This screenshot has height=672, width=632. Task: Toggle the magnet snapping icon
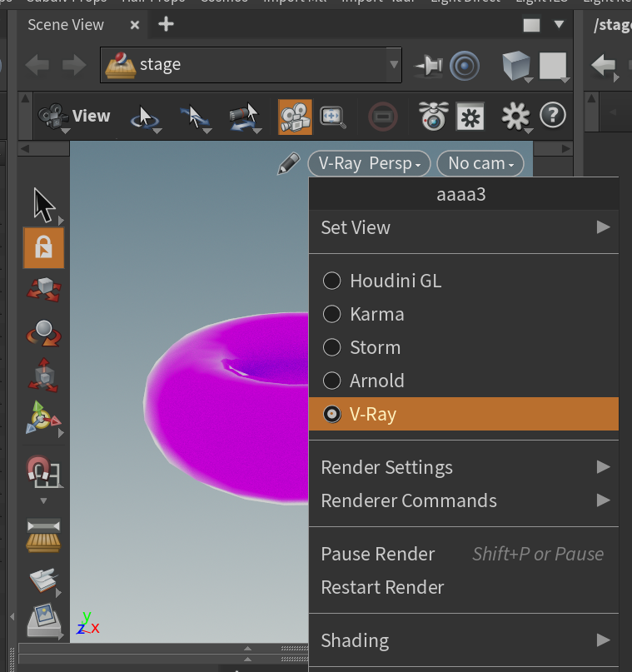pyautogui.click(x=43, y=471)
